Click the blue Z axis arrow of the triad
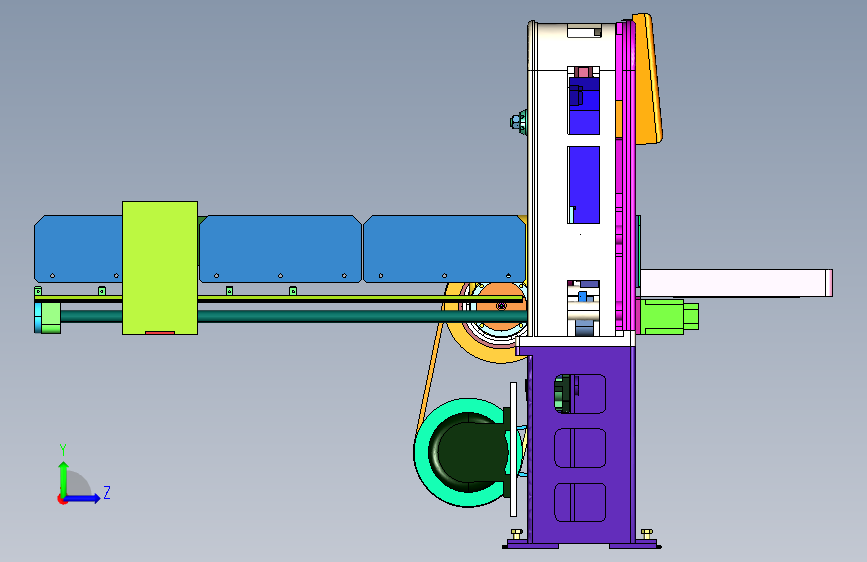 click(x=84, y=498)
